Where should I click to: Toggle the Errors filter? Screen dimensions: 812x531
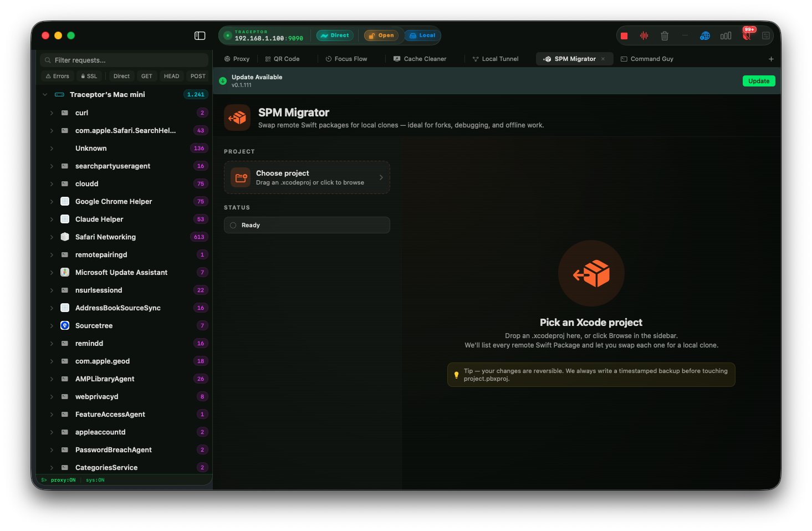[58, 76]
